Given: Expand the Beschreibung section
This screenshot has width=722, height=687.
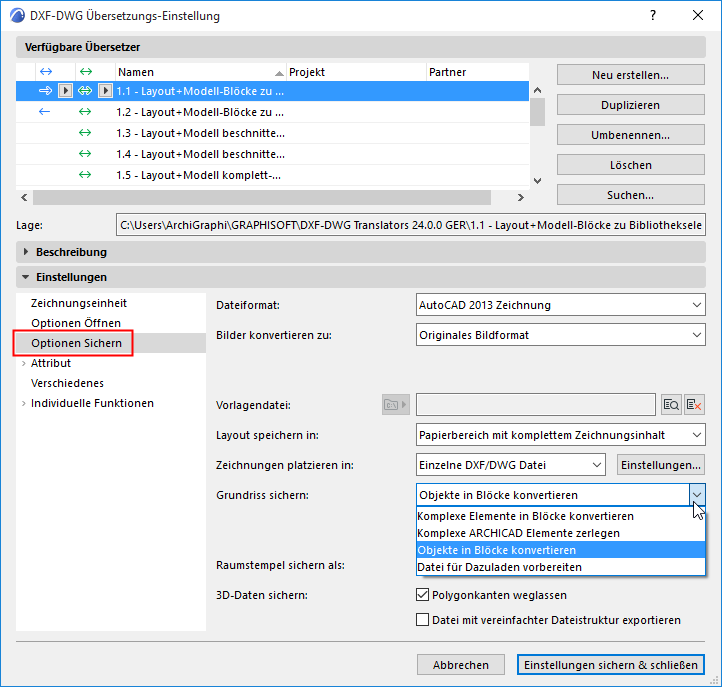Looking at the screenshot, I should (26, 252).
